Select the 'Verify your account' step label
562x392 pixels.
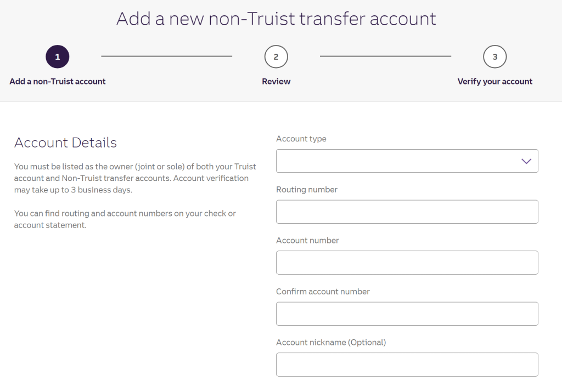click(495, 82)
